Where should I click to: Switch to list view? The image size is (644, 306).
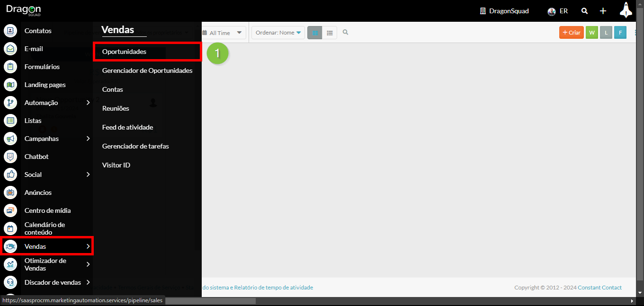tap(330, 33)
